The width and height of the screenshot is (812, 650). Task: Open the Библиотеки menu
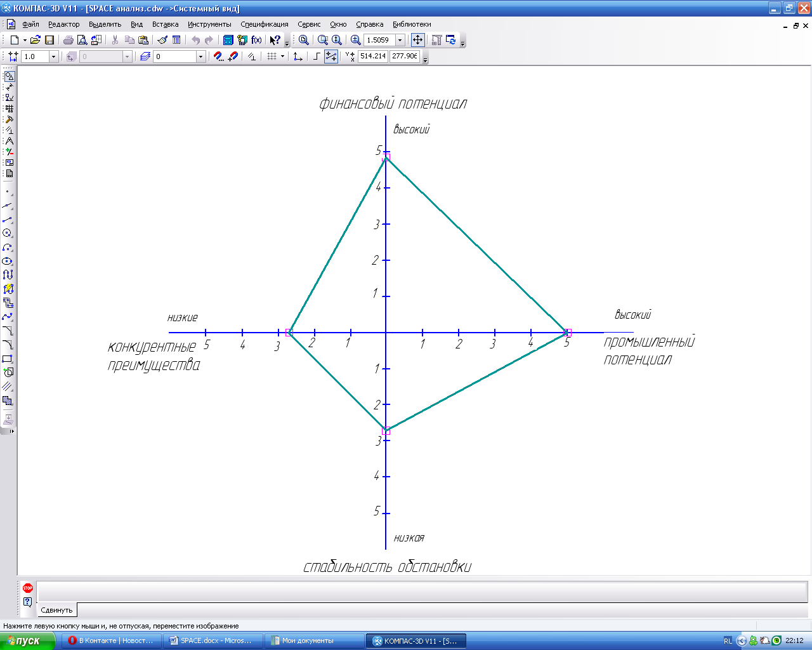click(412, 24)
